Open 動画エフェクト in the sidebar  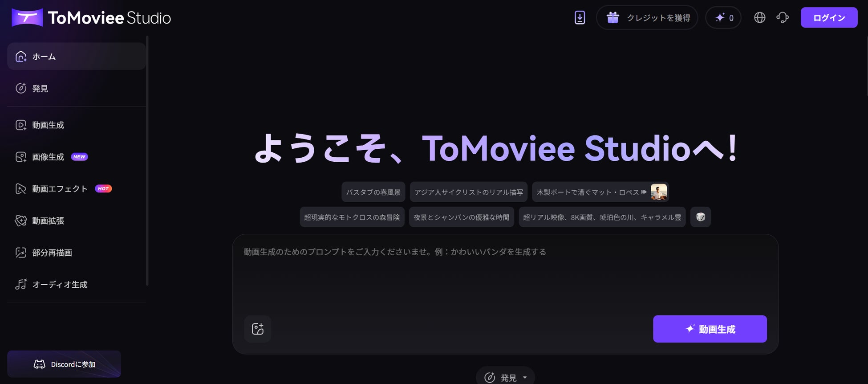(x=77, y=189)
